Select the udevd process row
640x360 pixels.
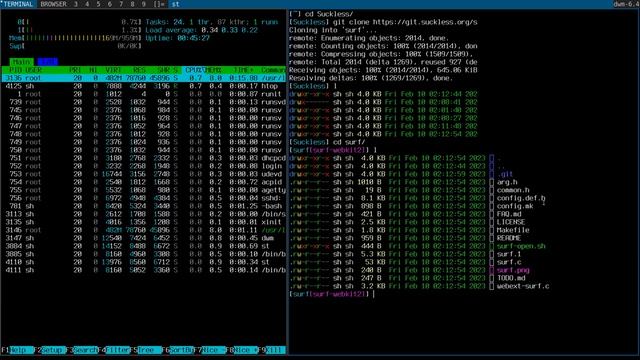(x=143, y=174)
